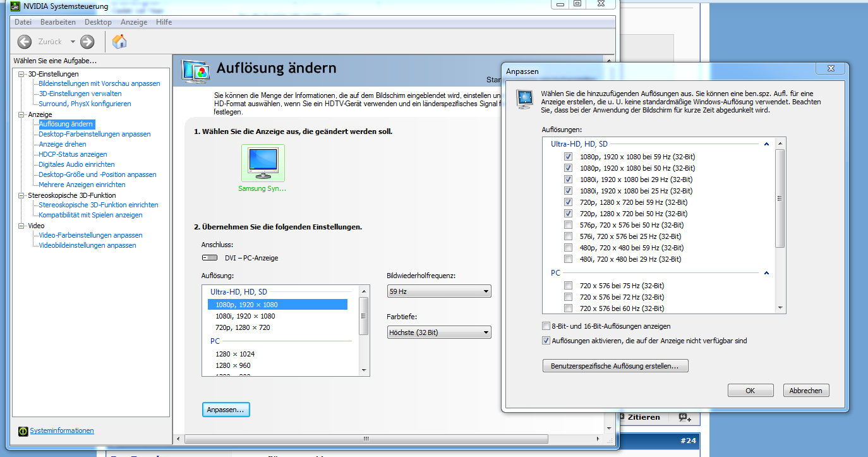
Task: Open Video-Farbeinstellungen anpassen
Action: pos(90,235)
